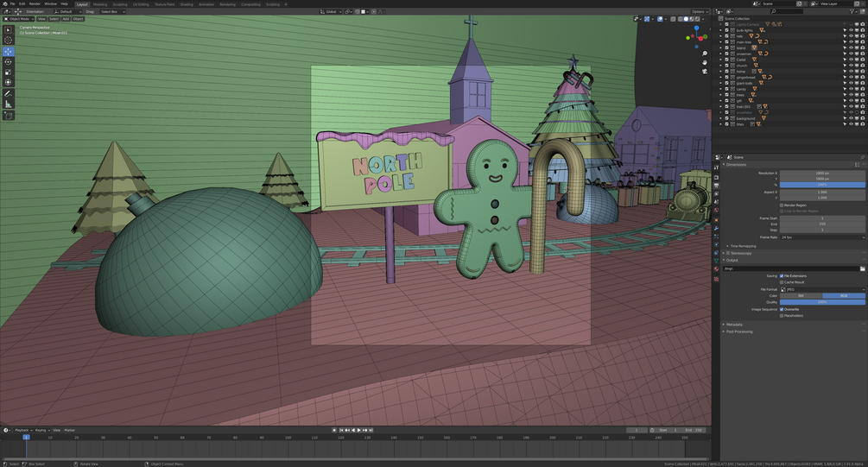The image size is (868, 467).
Task: Open the File Format JPEG dropdown
Action: pyautogui.click(x=822, y=289)
